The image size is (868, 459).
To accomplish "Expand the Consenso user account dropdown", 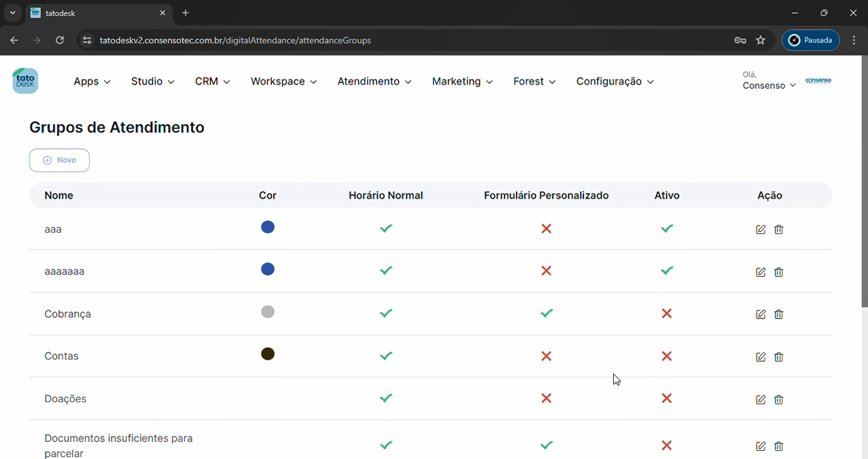I will pos(769,85).
